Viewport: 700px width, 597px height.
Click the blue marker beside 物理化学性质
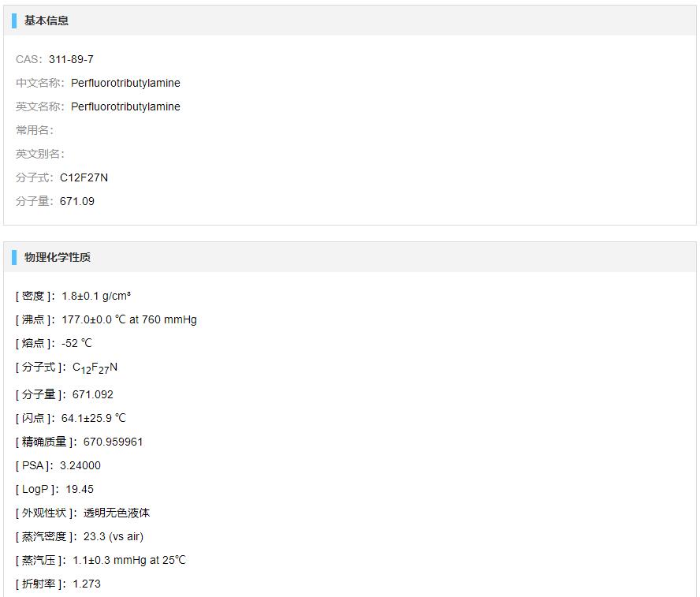pyautogui.click(x=14, y=257)
